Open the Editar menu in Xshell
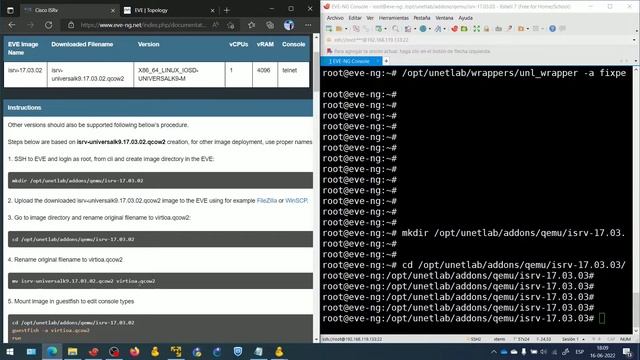The width and height of the screenshot is (640, 360). pos(355,18)
